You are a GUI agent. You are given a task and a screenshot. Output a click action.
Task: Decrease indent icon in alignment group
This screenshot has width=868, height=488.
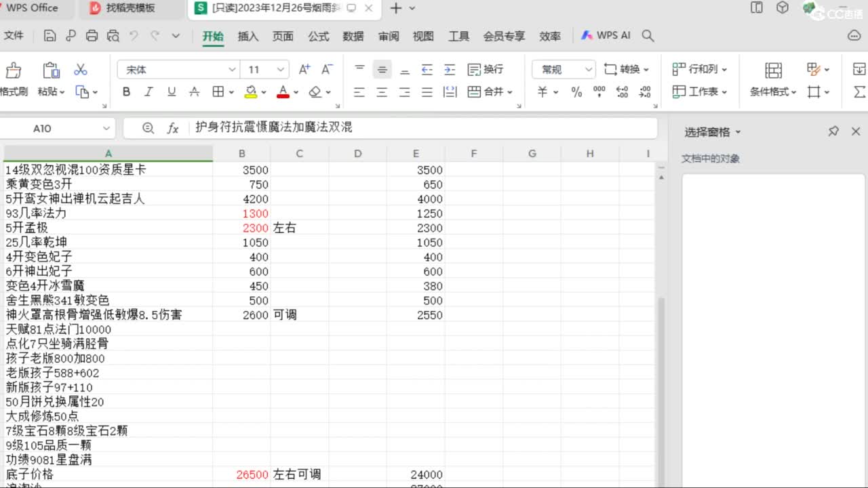coord(427,69)
